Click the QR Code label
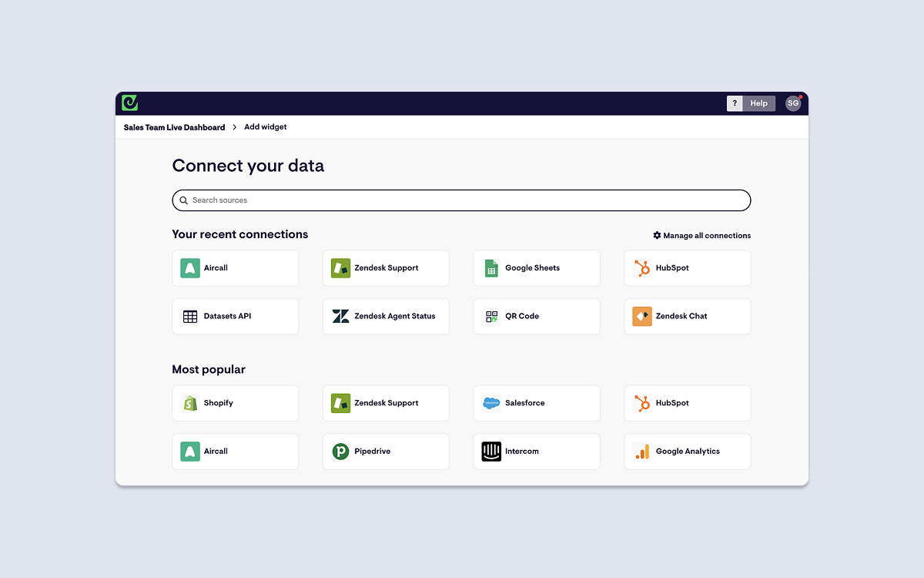The height and width of the screenshot is (578, 924). (x=522, y=317)
